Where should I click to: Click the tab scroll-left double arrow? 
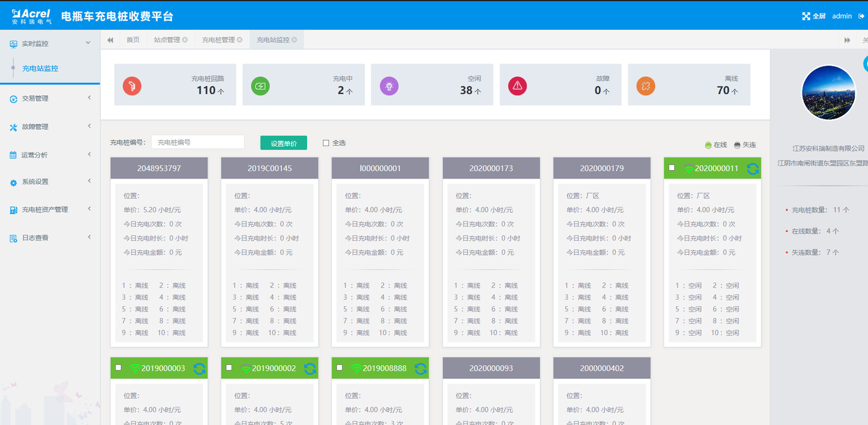tap(110, 40)
